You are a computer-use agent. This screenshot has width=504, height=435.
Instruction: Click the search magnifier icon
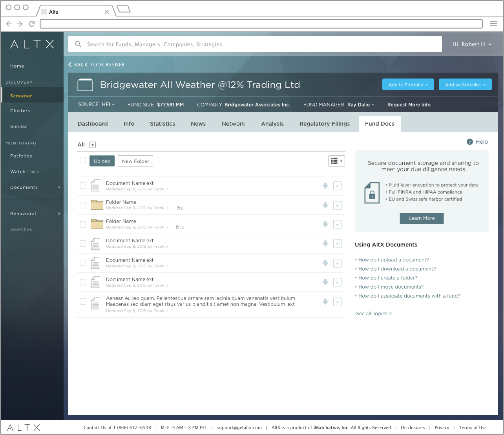click(79, 44)
